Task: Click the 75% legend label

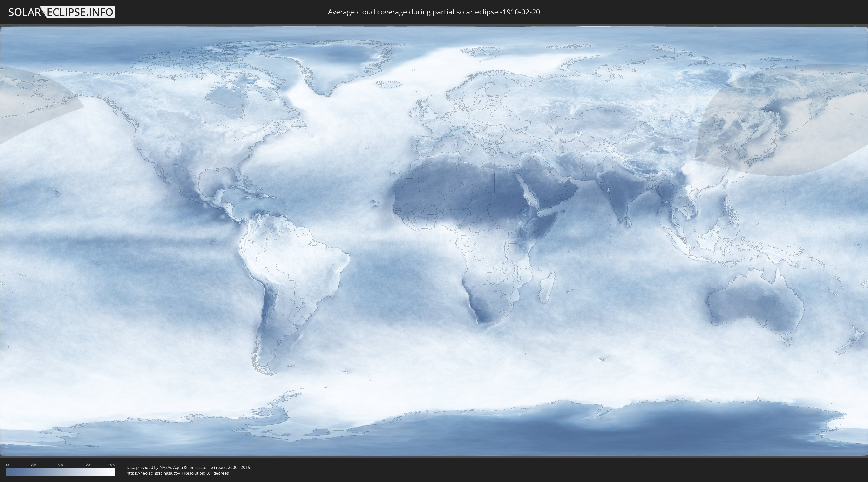Action: pos(88,465)
